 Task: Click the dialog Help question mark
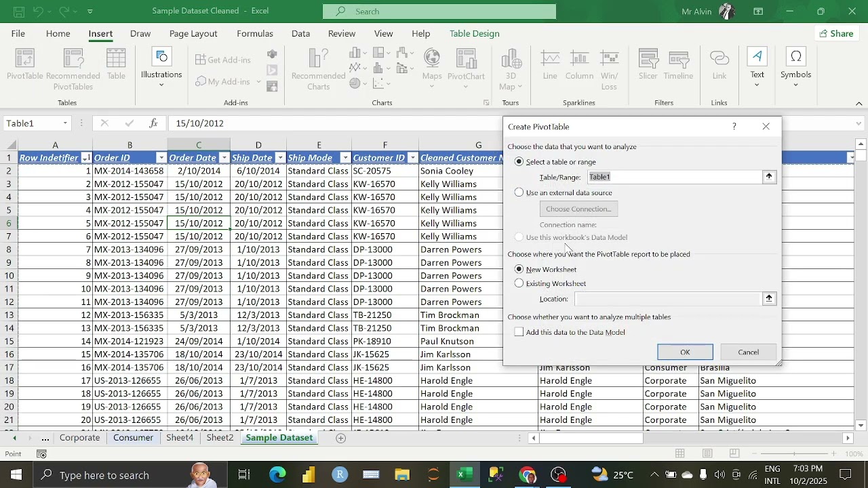tap(734, 127)
